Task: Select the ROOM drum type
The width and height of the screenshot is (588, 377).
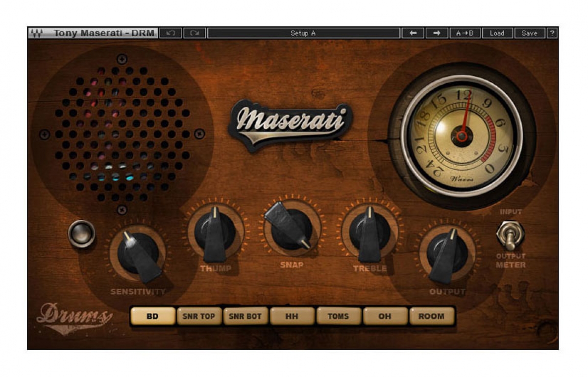Action: point(432,316)
